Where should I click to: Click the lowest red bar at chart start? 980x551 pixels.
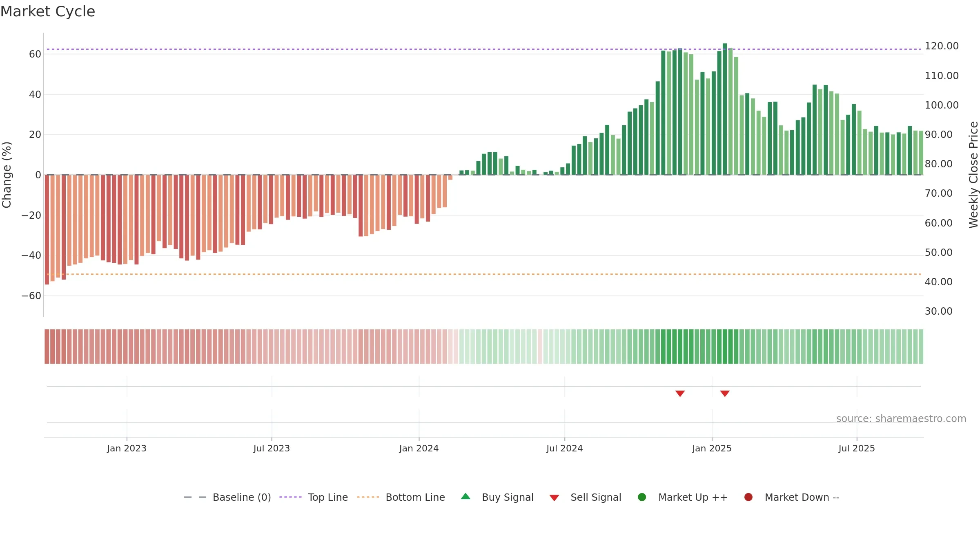[47, 230]
